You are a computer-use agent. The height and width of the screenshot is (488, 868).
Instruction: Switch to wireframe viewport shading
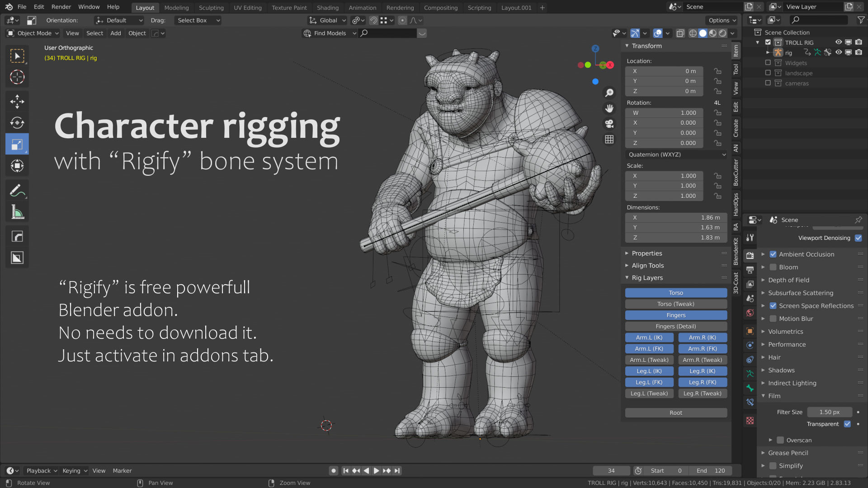coord(693,33)
